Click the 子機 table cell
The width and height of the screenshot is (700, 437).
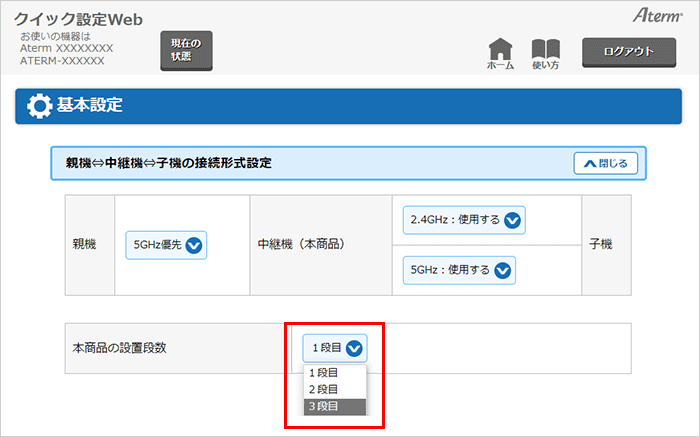click(x=605, y=245)
